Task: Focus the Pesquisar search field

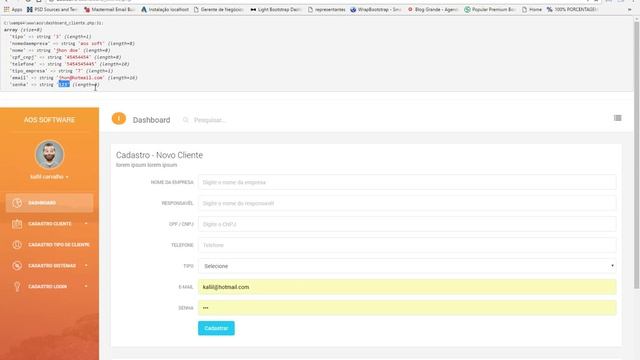Action: coord(210,120)
